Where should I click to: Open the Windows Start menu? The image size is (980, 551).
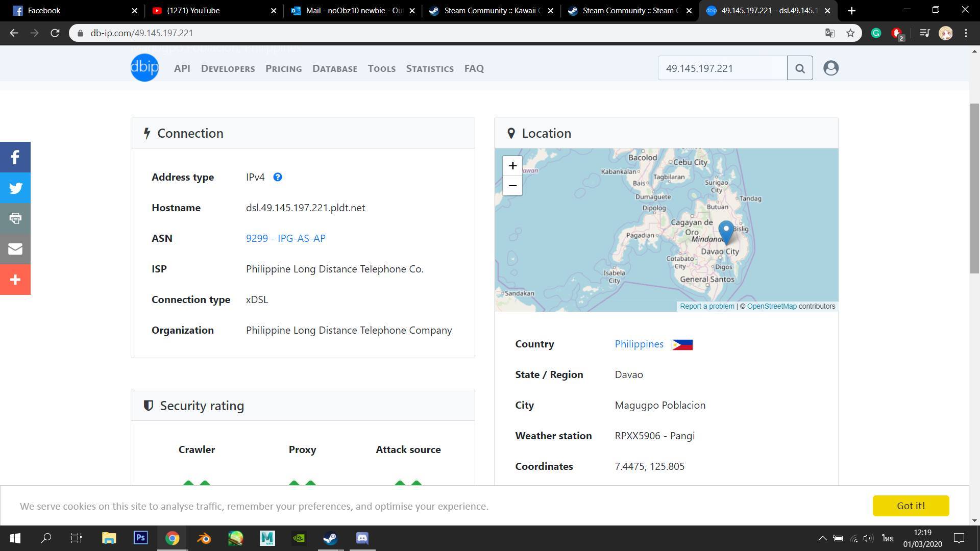point(15,538)
